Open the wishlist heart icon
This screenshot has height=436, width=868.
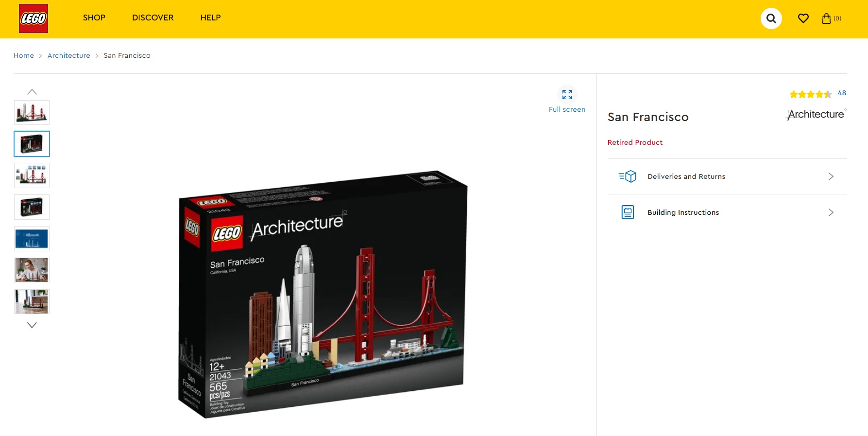(803, 18)
